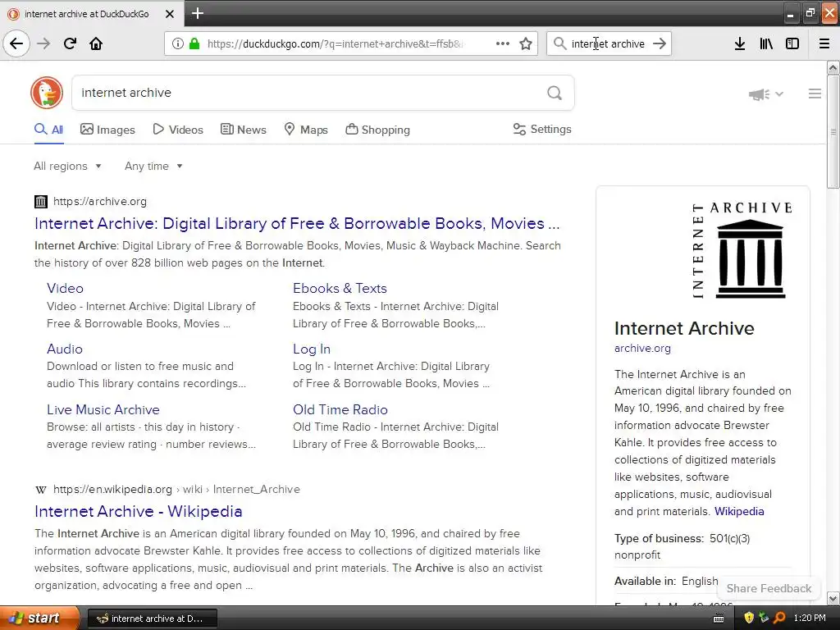Open the Internet Archive: Digital Library result
This screenshot has width=840, height=630.
[x=297, y=223]
